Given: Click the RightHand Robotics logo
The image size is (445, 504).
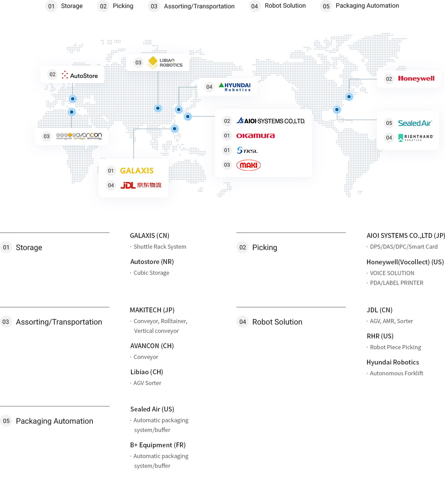Looking at the screenshot, I should 416,138.
